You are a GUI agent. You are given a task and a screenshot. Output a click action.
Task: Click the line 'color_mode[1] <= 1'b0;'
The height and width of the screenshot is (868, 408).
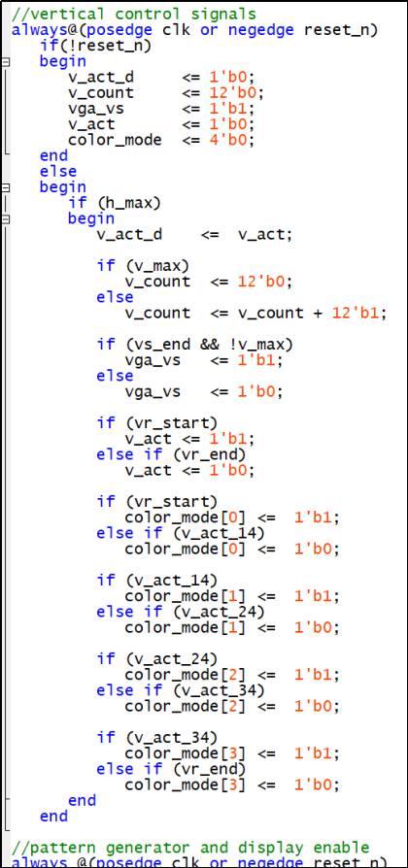(232, 628)
